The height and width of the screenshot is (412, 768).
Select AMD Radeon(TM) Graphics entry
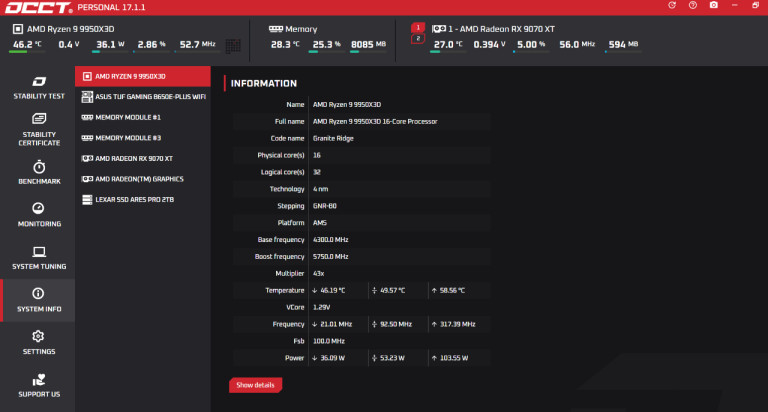click(x=143, y=179)
